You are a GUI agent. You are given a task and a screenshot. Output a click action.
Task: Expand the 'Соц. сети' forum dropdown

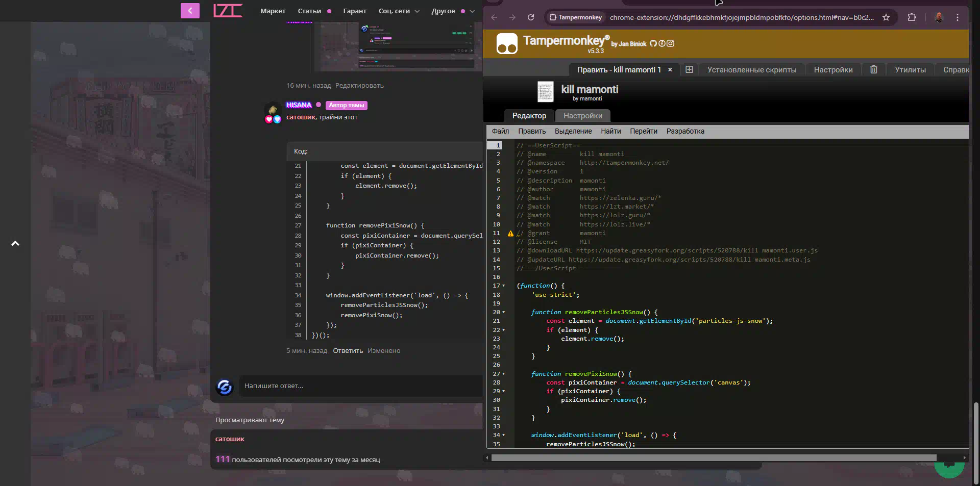click(x=399, y=11)
